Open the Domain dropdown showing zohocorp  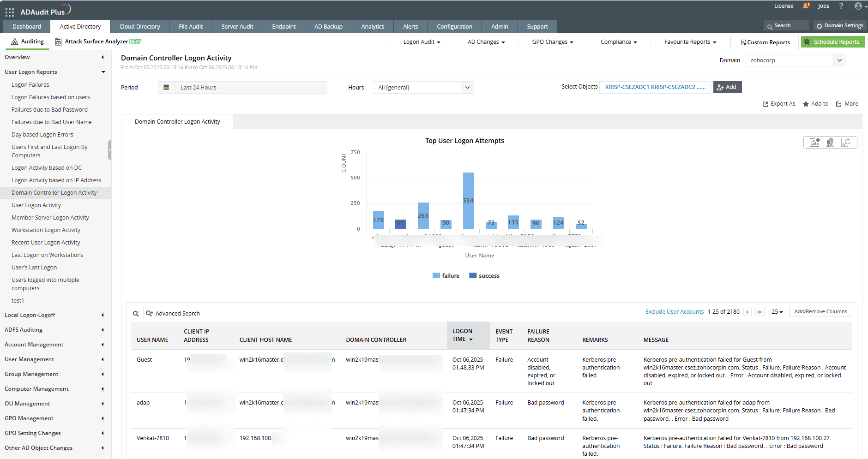point(839,60)
